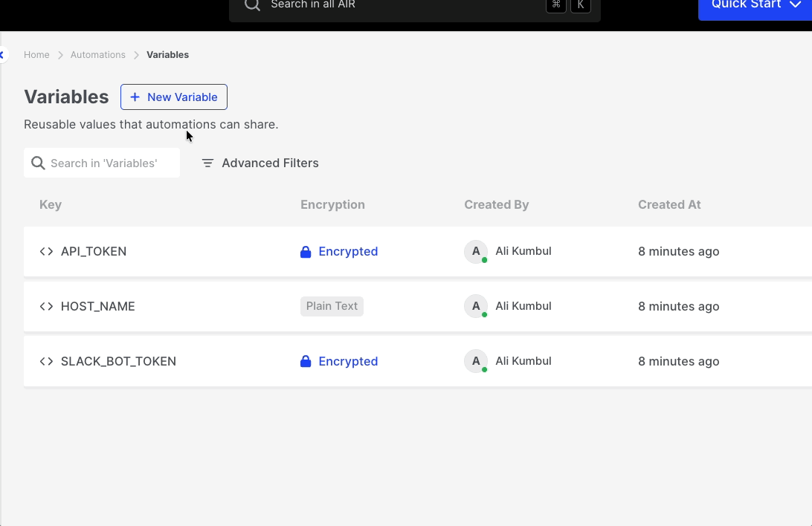Click Ali Kumbul name in HOST_NAME row

523,305
